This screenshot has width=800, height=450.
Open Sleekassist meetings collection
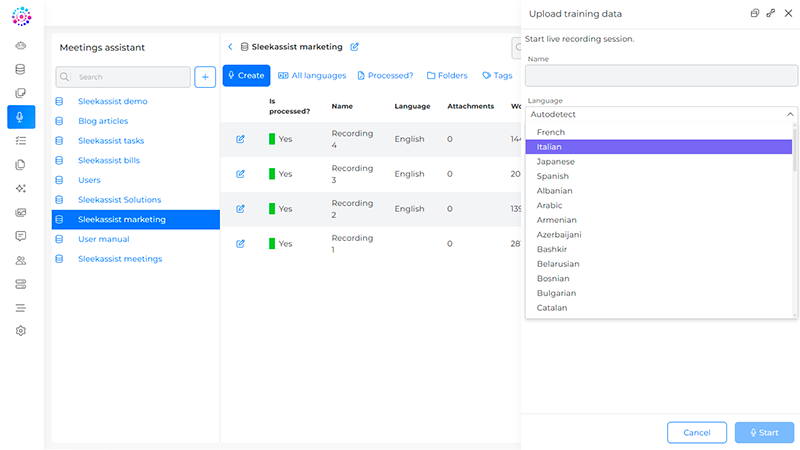pyautogui.click(x=120, y=259)
